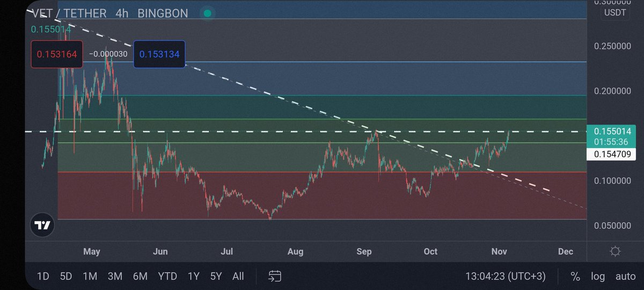Click the May label on time axis
Image resolution: width=644 pixels, height=290 pixels.
point(92,251)
